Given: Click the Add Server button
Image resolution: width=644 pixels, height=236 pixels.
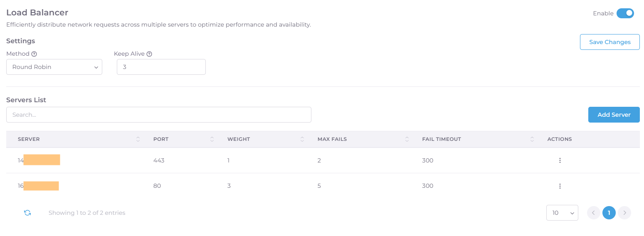Looking at the screenshot, I should tap(614, 115).
